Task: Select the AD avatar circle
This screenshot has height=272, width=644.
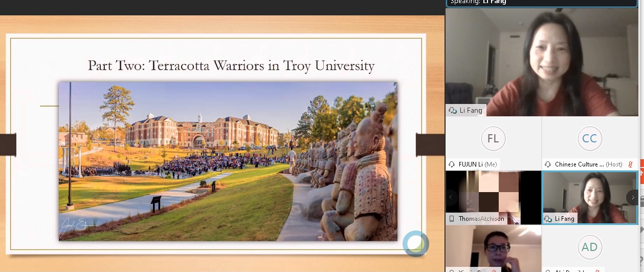Action: pyautogui.click(x=589, y=247)
